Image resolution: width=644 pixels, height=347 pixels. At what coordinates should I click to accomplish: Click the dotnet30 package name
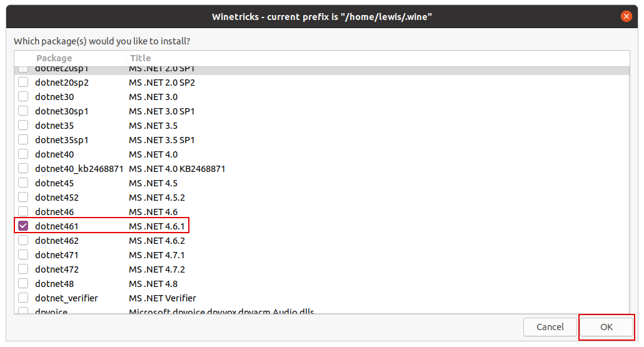(x=54, y=97)
